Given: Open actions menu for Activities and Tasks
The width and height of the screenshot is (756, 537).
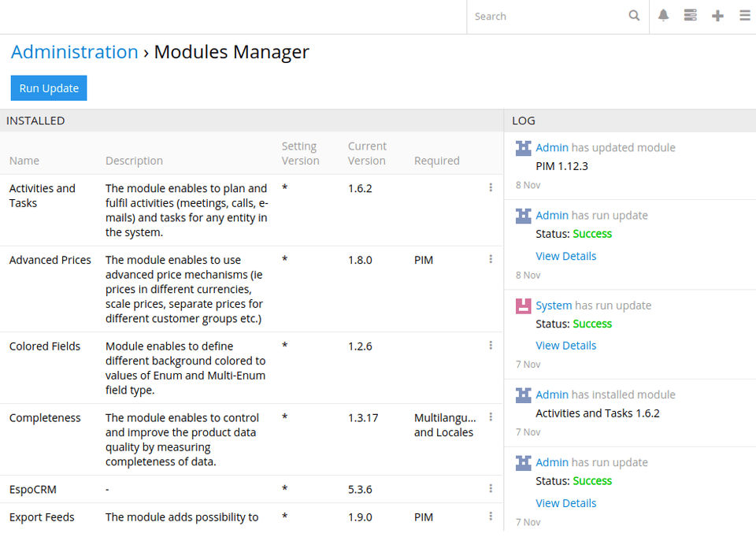Looking at the screenshot, I should click(491, 187).
